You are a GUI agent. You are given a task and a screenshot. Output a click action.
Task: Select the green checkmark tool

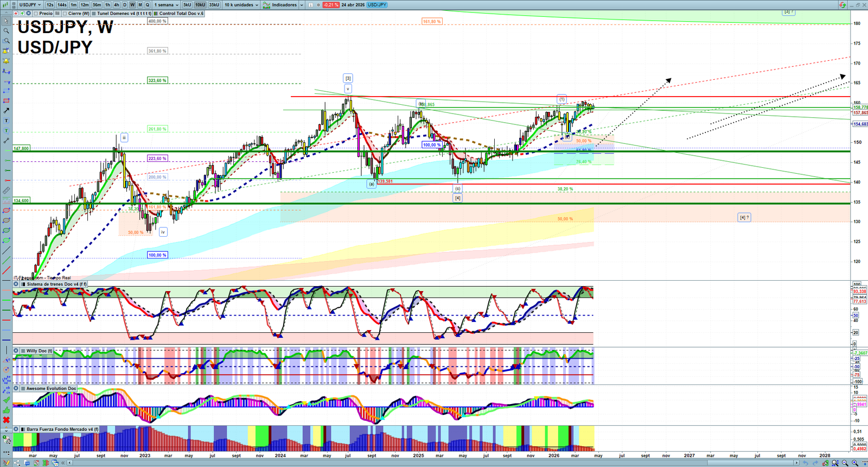point(6,400)
